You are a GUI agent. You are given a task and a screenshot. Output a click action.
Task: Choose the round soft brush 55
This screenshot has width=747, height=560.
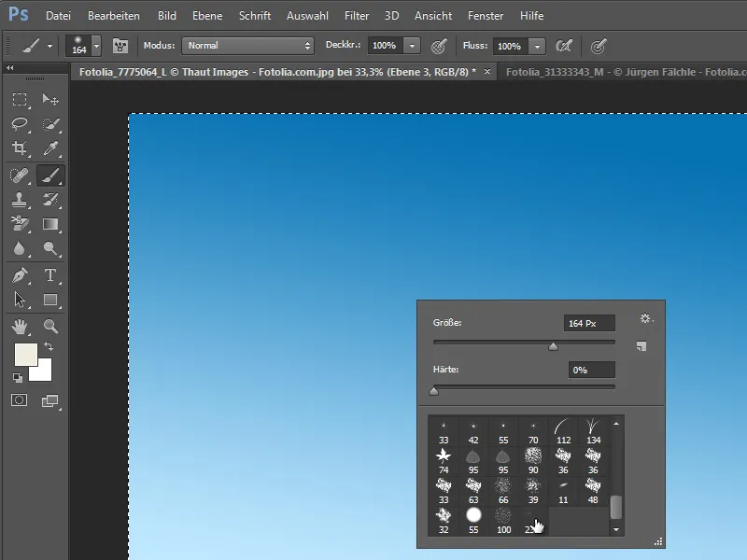[x=473, y=521]
